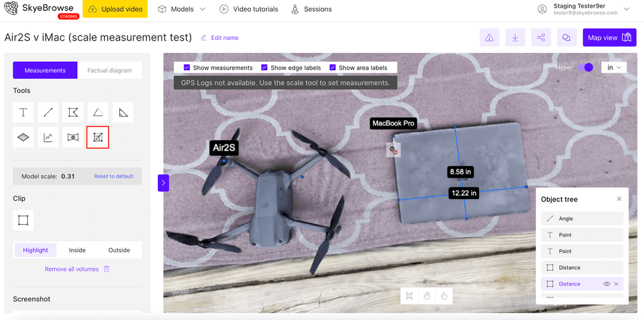Click the Map view button
Image resolution: width=644 pixels, height=320 pixels.
click(609, 37)
